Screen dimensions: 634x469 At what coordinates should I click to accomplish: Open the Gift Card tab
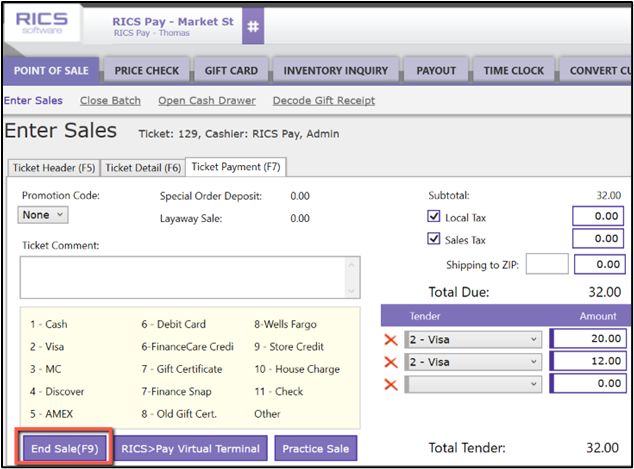(231, 70)
